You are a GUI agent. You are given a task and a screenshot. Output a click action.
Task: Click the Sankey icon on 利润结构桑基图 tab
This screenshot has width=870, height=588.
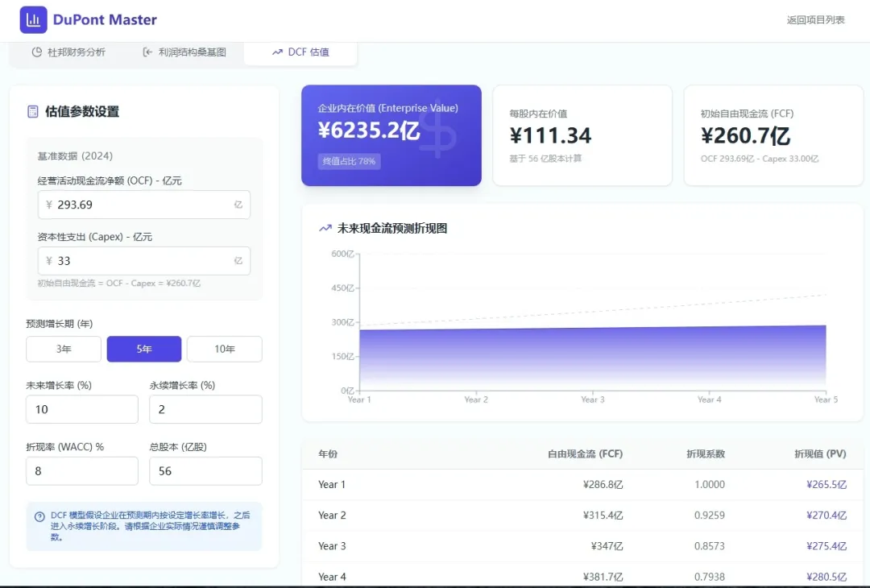coord(147,52)
